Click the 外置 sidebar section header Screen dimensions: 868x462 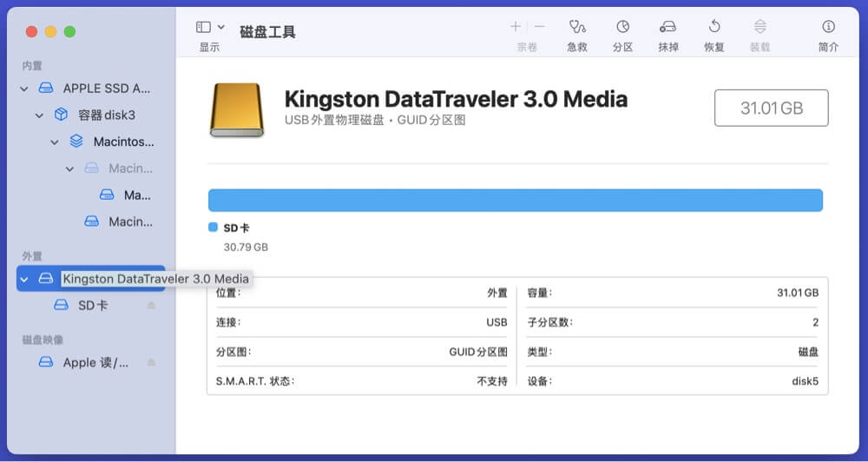pos(32,256)
